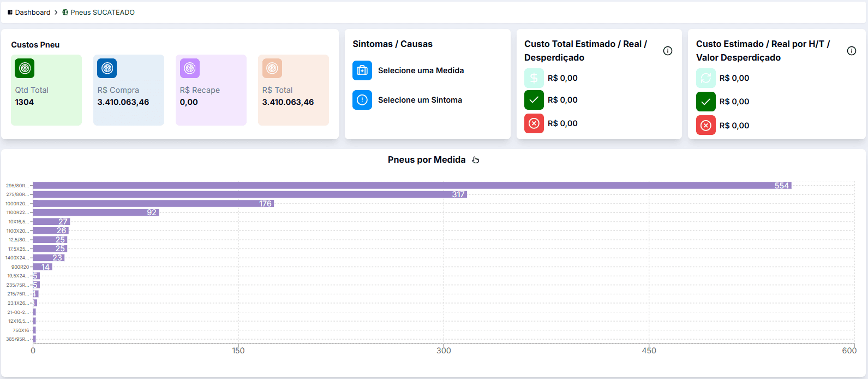Image resolution: width=868 pixels, height=379 pixels.
Task: Open Pneus SUCATEADO breadcrumb item
Action: [103, 12]
